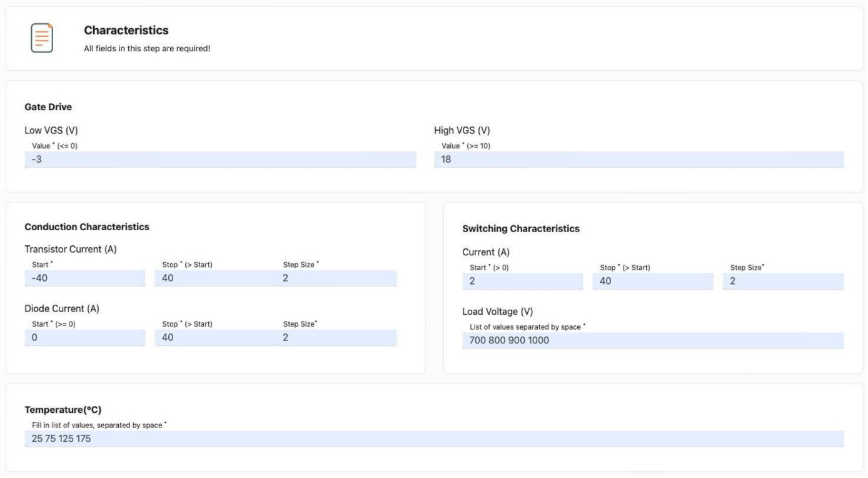868x478 pixels.
Task: Click the Transistor Current (A) label
Action: pos(71,249)
